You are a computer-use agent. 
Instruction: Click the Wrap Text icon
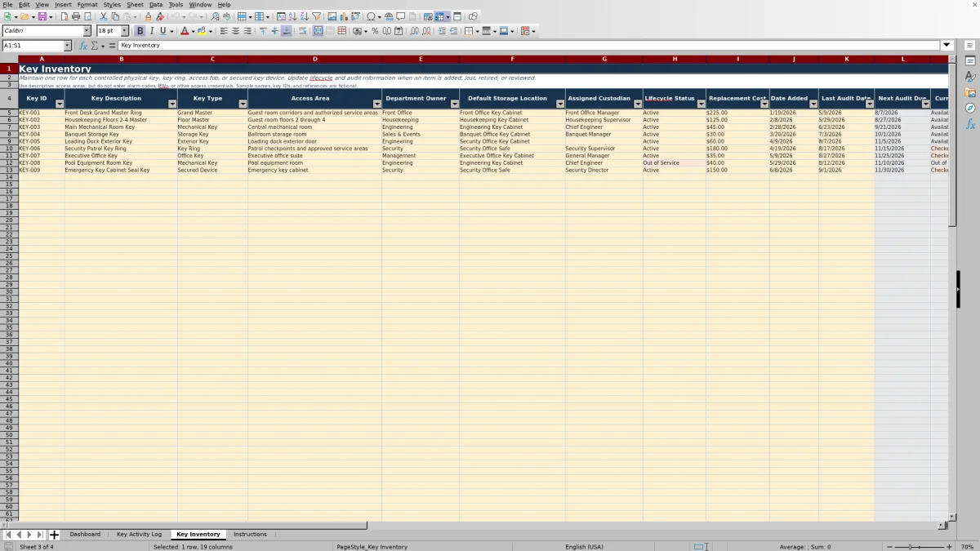pyautogui.click(x=302, y=31)
